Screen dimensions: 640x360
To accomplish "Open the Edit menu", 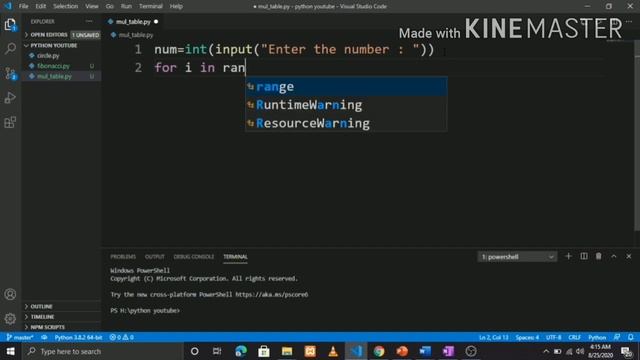I will (x=40, y=6).
